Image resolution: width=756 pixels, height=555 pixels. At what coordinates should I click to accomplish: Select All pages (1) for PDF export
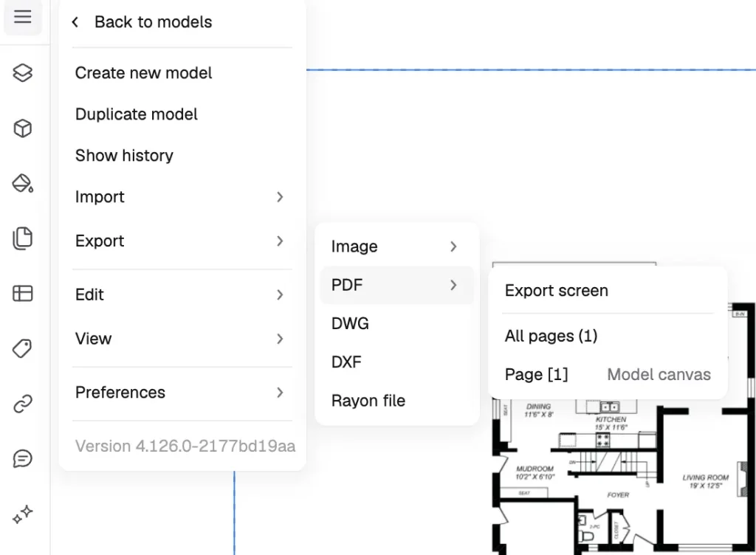(x=551, y=337)
